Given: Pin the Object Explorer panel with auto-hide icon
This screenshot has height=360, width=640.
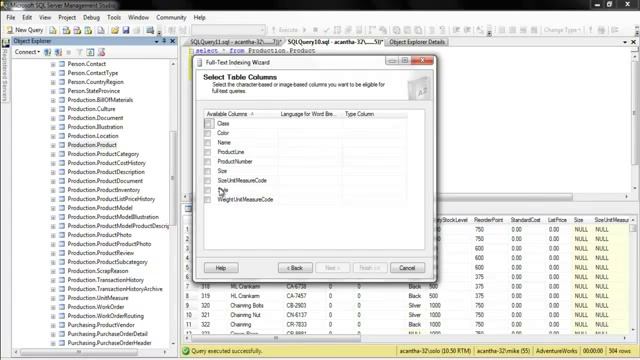Looking at the screenshot, I should [x=164, y=41].
